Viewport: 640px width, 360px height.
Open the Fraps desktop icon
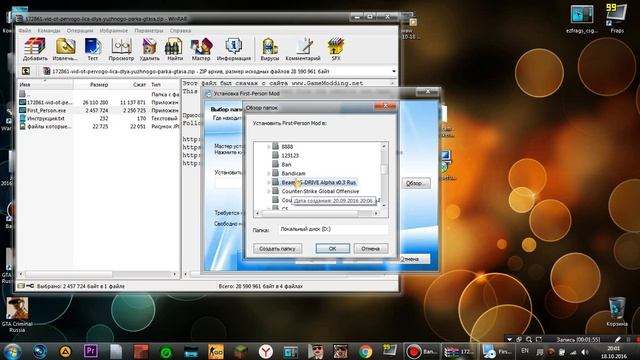coord(617,18)
